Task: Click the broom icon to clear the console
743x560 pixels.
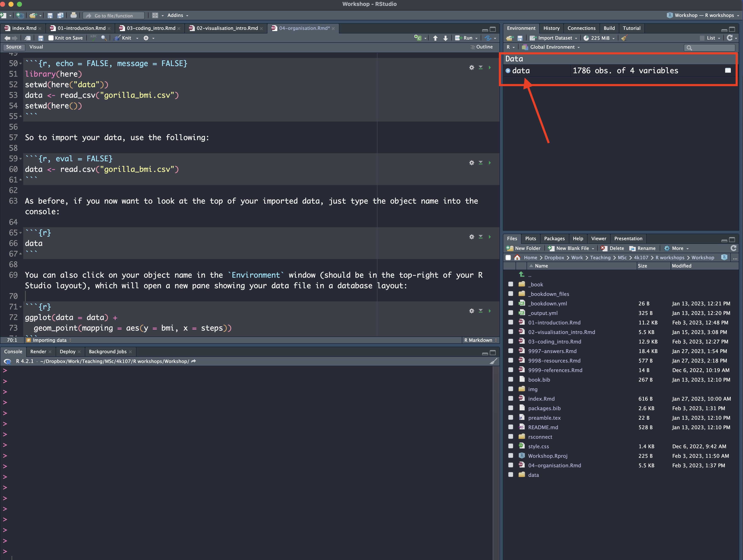Action: 493,361
